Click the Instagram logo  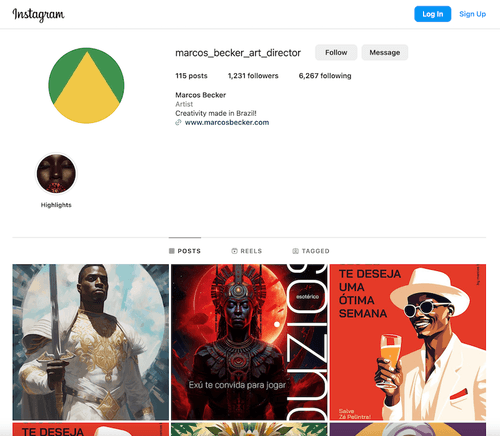click(x=38, y=15)
